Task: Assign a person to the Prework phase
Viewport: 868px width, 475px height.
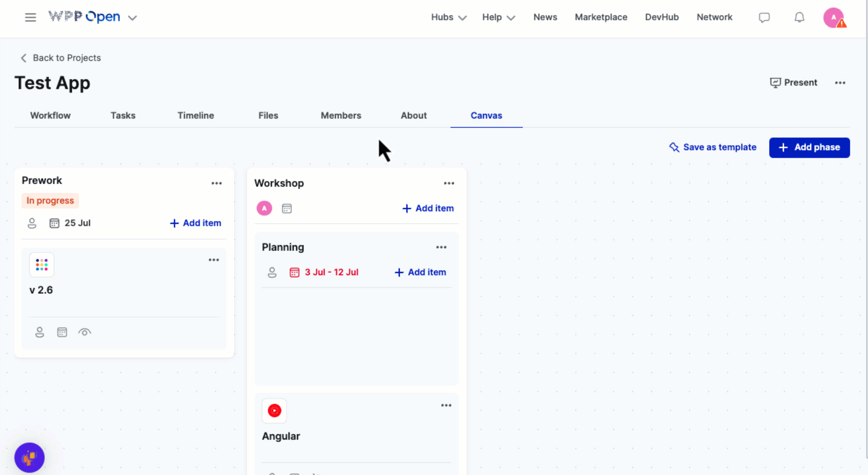Action: click(32, 223)
